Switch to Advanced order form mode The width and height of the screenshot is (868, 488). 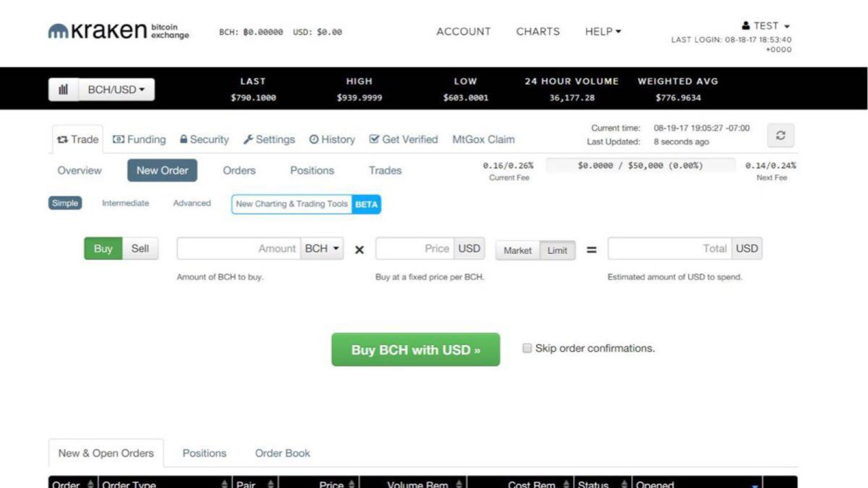point(192,203)
